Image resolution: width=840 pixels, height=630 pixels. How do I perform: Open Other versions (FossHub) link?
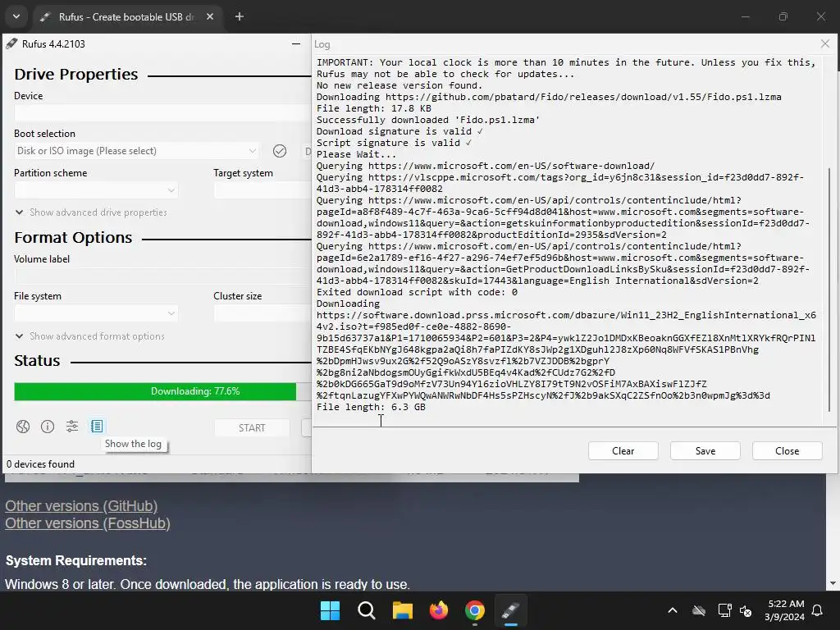[x=88, y=523]
